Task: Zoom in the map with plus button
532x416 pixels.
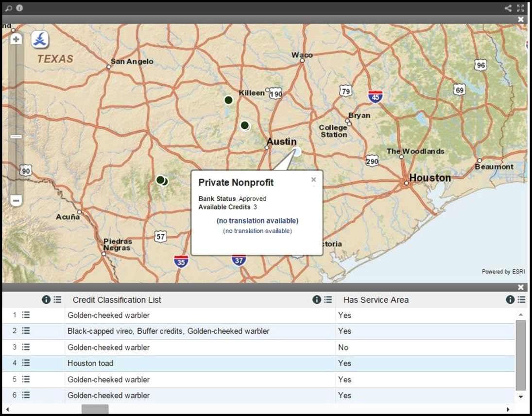Action: [x=16, y=39]
